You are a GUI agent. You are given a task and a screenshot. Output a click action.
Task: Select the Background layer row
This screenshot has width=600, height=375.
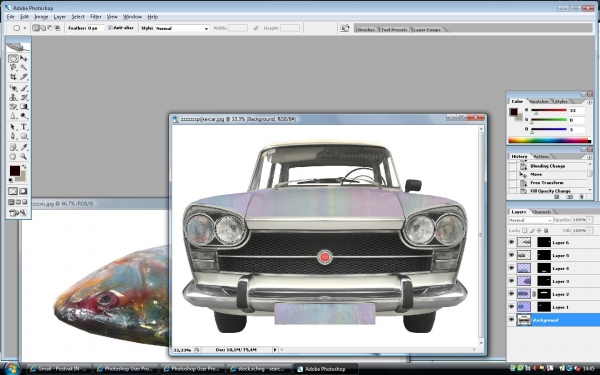pos(553,320)
